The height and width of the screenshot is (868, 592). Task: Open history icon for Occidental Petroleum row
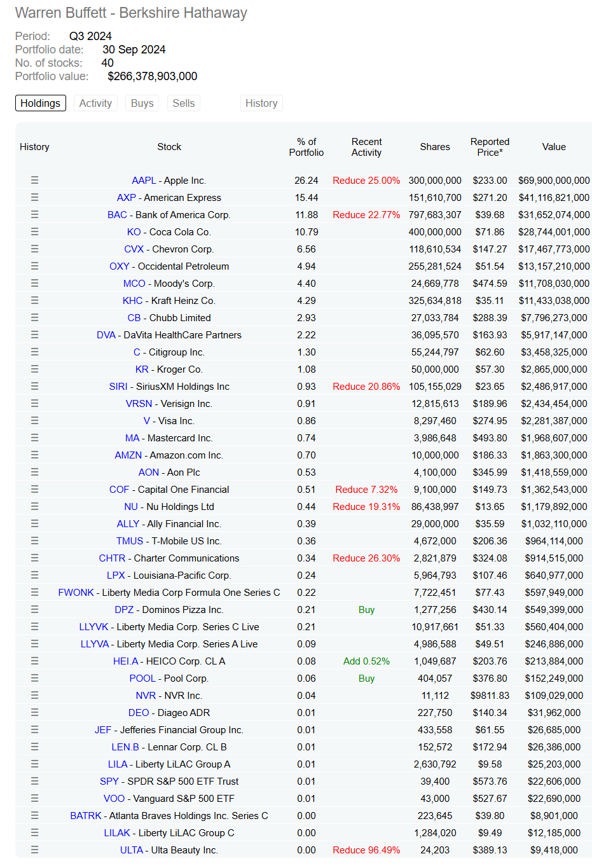coord(34,266)
